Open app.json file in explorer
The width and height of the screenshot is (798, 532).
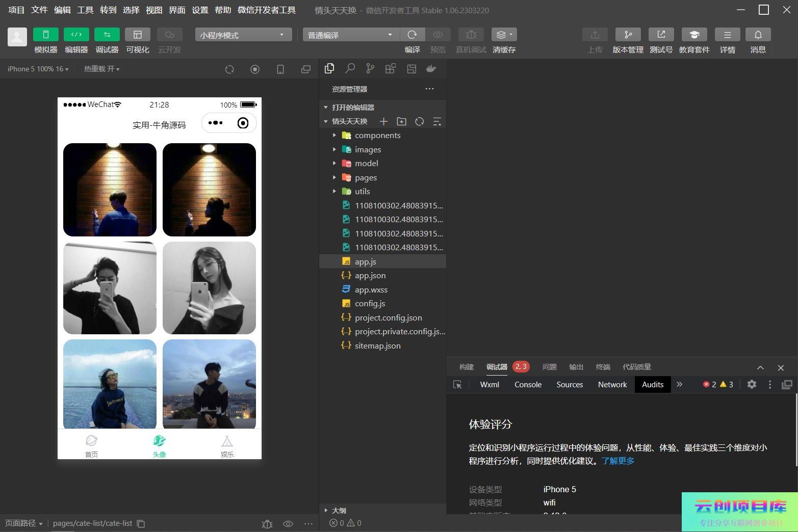click(370, 276)
